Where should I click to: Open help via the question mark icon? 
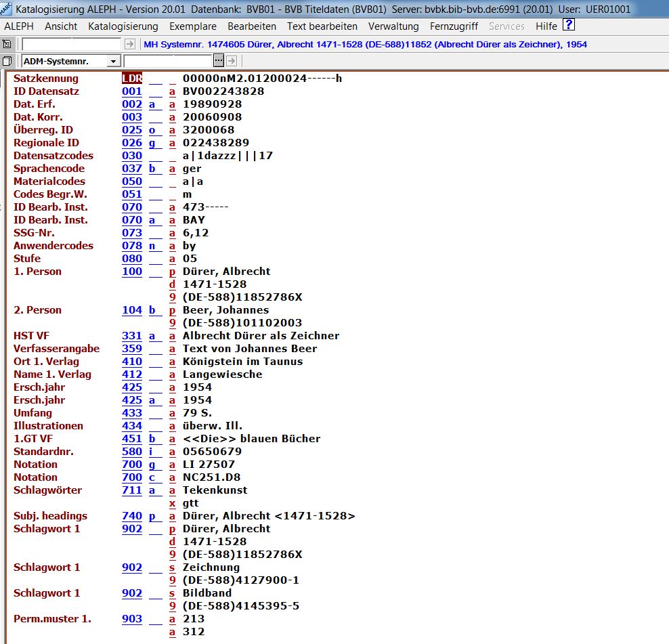click(569, 26)
